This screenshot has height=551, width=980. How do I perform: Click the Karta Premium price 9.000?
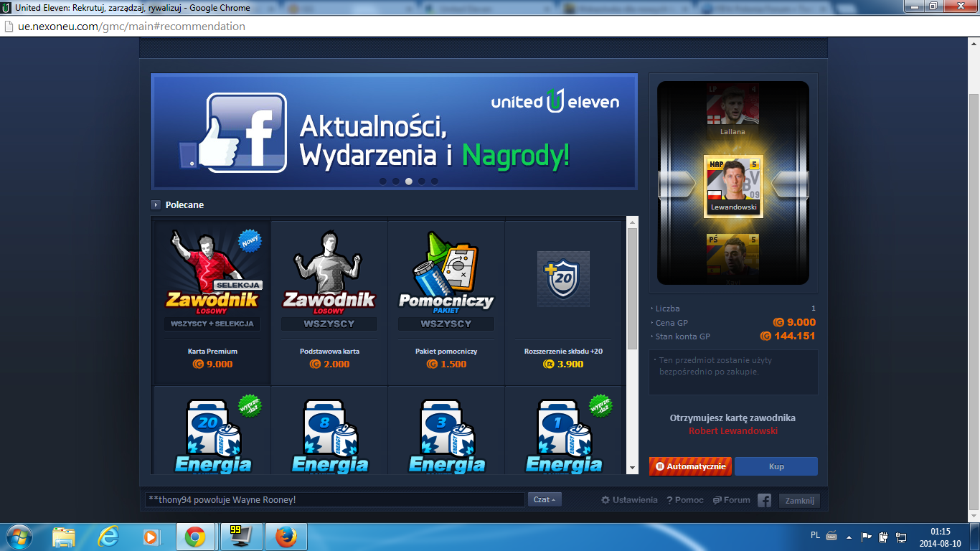coord(212,364)
